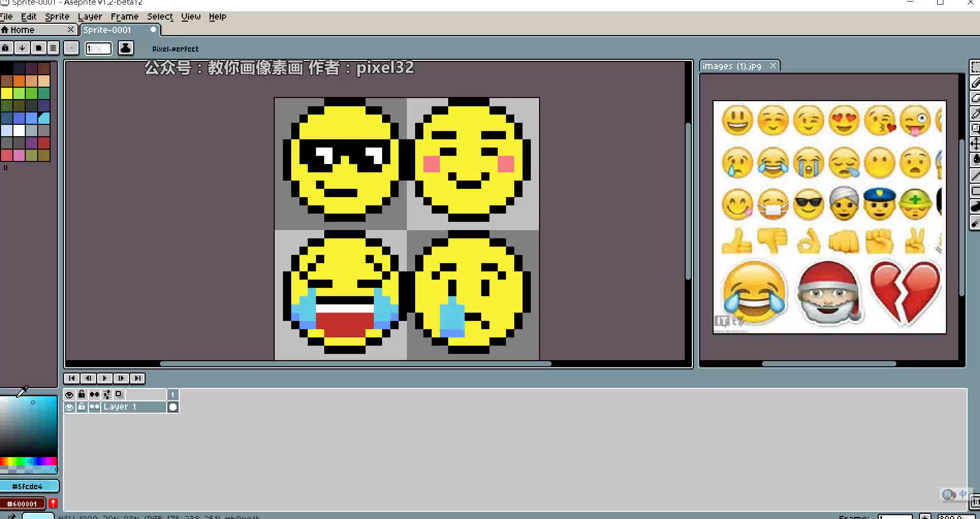Select the Blur tool
The height and width of the screenshot is (519, 980).
click(975, 222)
